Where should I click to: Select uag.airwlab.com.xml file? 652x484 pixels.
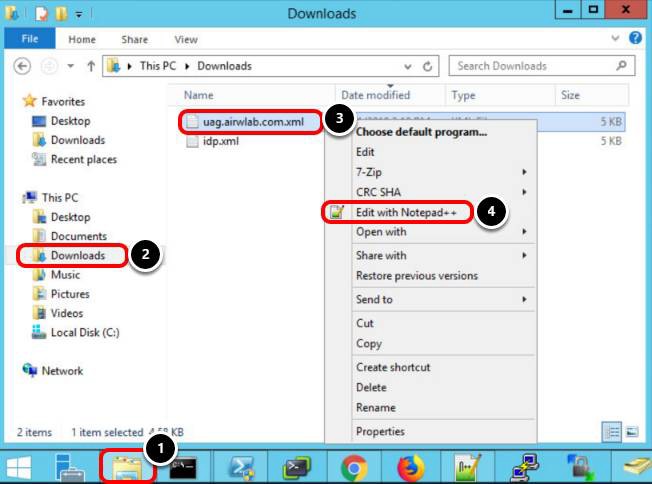click(x=253, y=122)
